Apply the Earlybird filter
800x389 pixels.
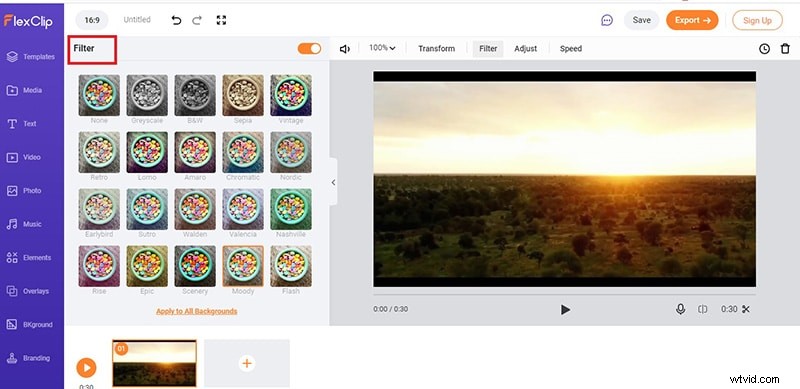click(x=99, y=209)
